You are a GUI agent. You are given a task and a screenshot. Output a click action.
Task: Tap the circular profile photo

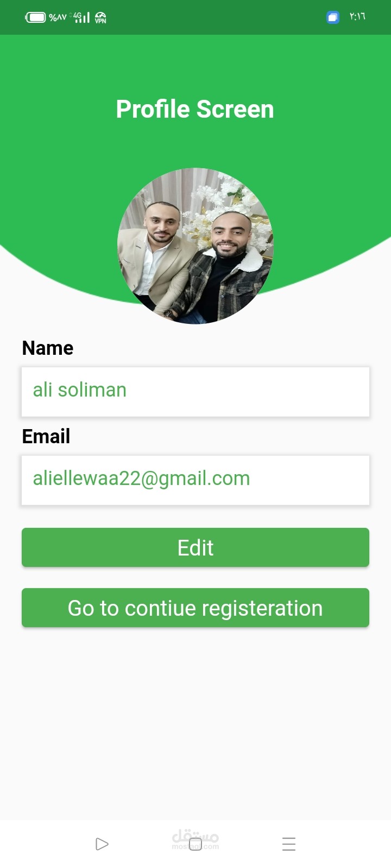[195, 246]
